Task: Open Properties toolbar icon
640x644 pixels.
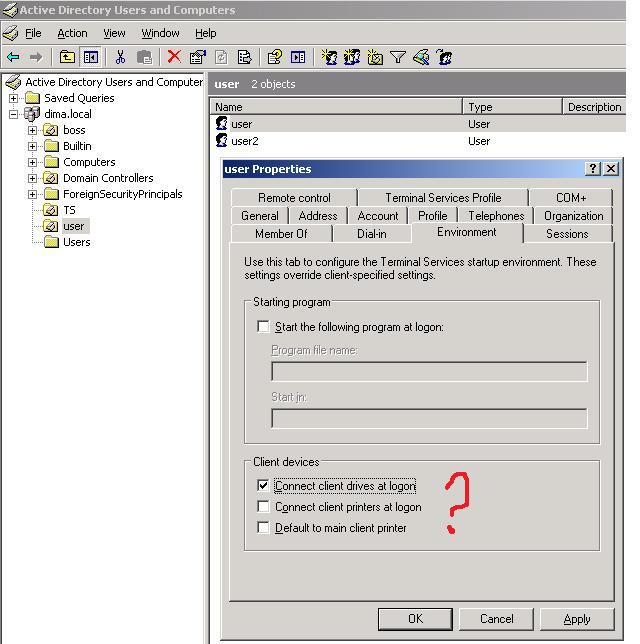Action: pos(198,57)
